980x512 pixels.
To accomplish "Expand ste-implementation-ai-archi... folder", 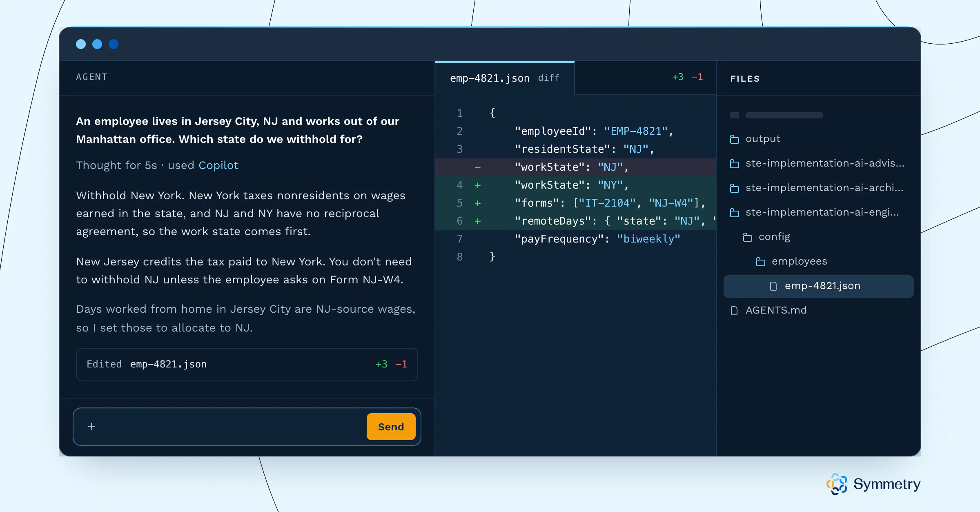I will point(824,188).
